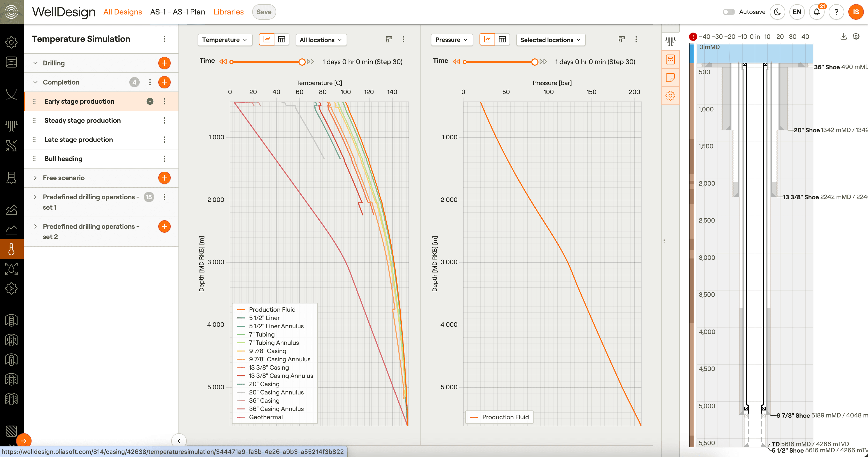Open the notes icon in right side panel
This screenshot has height=457, width=868.
point(670,78)
